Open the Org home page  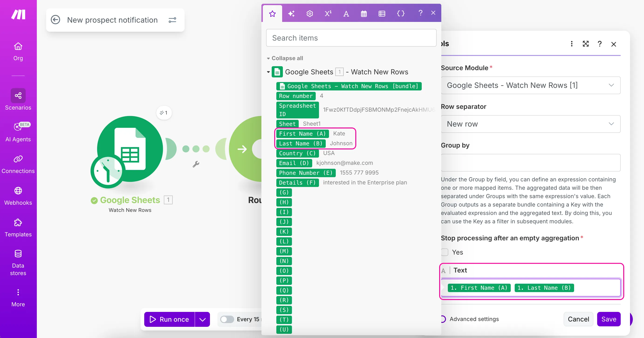tap(18, 51)
